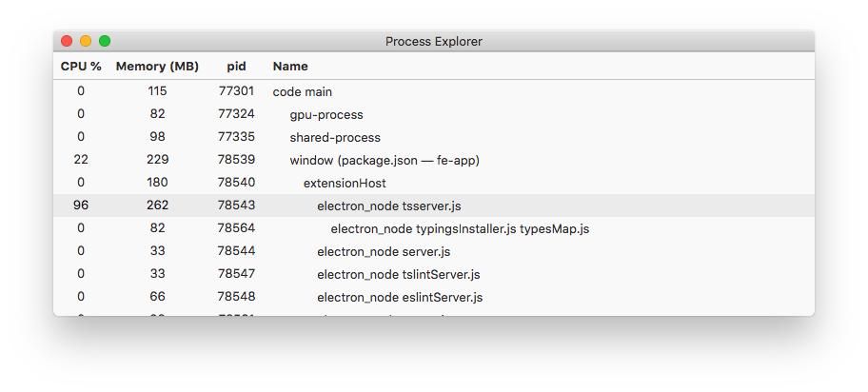Viewport: 868px width, 392px height.
Task: Select the shared-process row
Action: [x=335, y=137]
